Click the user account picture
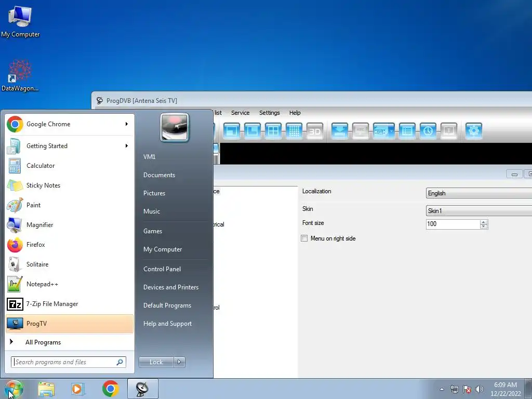This screenshot has height=399, width=532. click(175, 127)
